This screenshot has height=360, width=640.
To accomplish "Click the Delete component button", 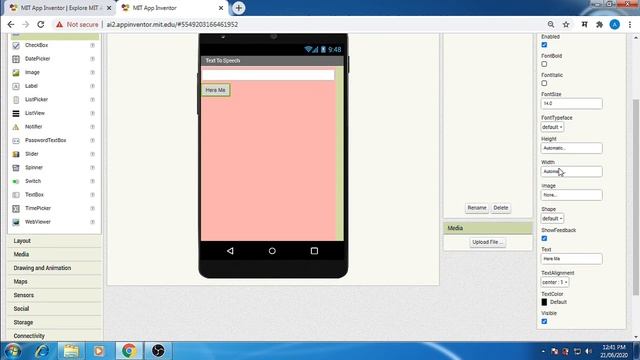I will click(501, 208).
